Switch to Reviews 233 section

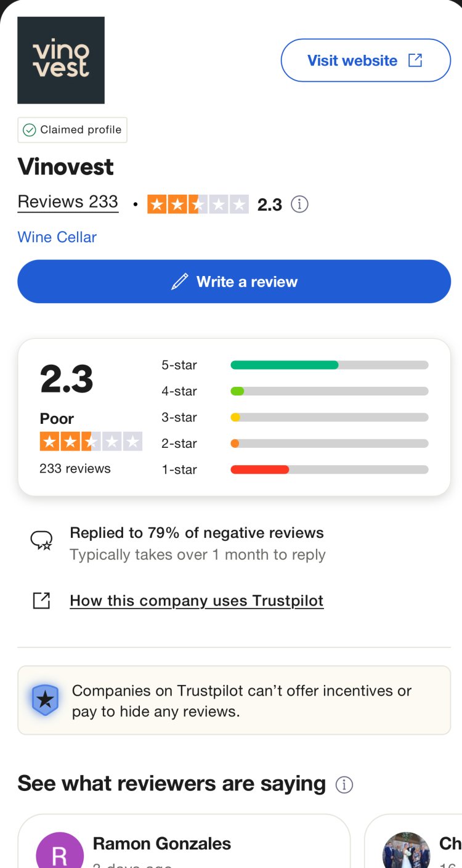(x=68, y=201)
